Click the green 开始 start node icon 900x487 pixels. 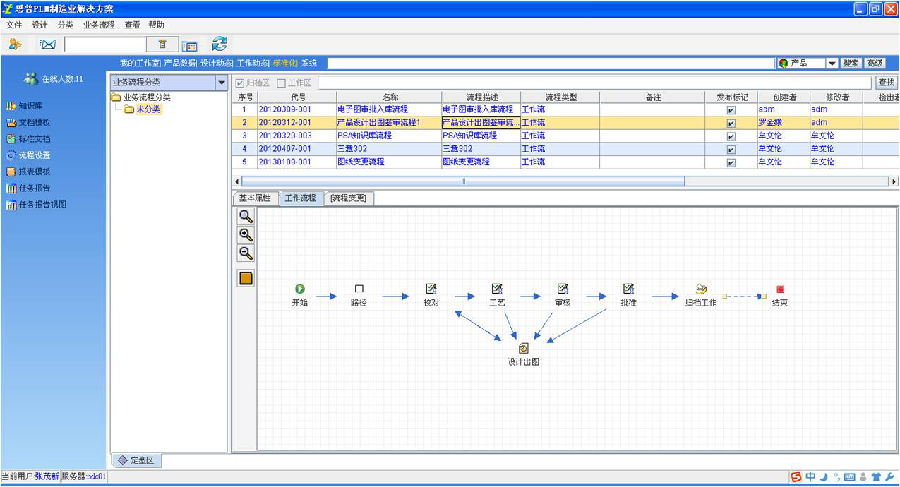299,289
